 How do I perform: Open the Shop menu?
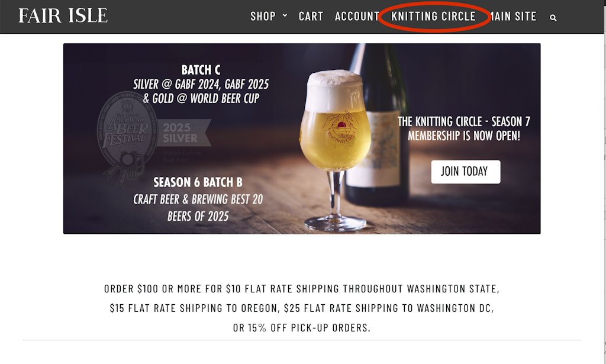tap(263, 17)
